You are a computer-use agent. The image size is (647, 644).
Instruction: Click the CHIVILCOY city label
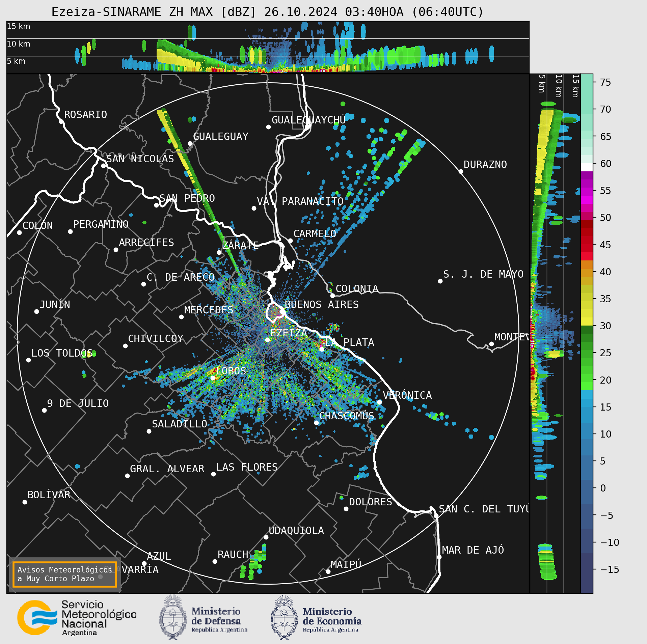pyautogui.click(x=156, y=339)
